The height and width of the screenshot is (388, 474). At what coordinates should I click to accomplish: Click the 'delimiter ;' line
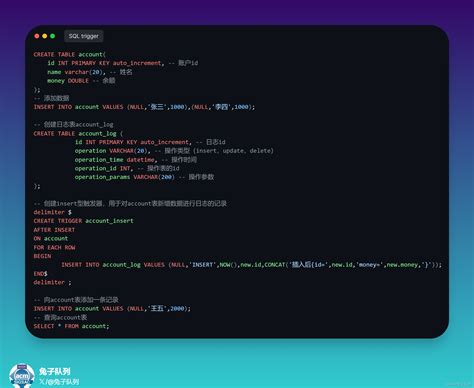[52, 282]
